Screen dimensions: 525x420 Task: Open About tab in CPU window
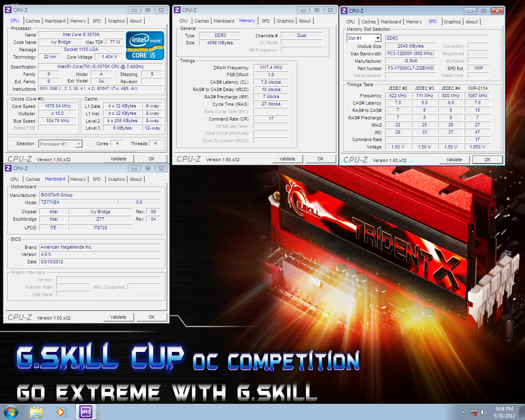point(136,21)
